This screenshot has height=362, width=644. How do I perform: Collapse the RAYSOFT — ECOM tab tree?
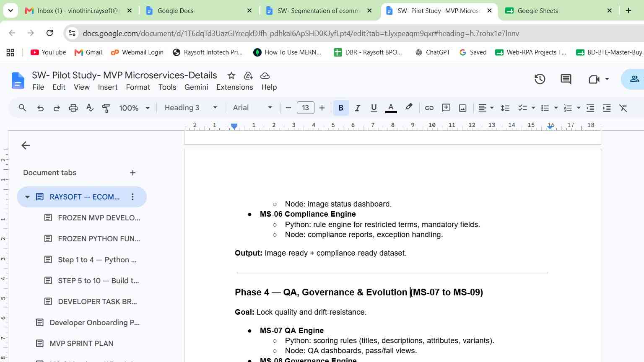tap(28, 197)
